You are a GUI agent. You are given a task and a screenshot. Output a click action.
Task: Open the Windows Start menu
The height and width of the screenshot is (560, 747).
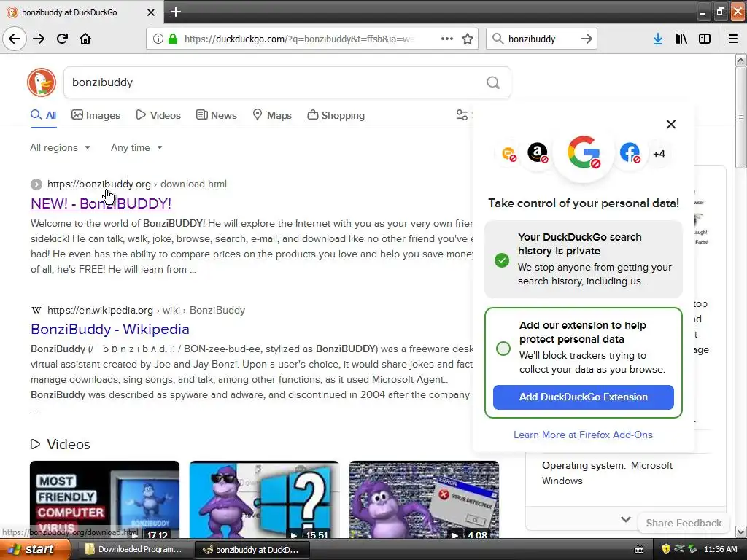click(x=35, y=550)
